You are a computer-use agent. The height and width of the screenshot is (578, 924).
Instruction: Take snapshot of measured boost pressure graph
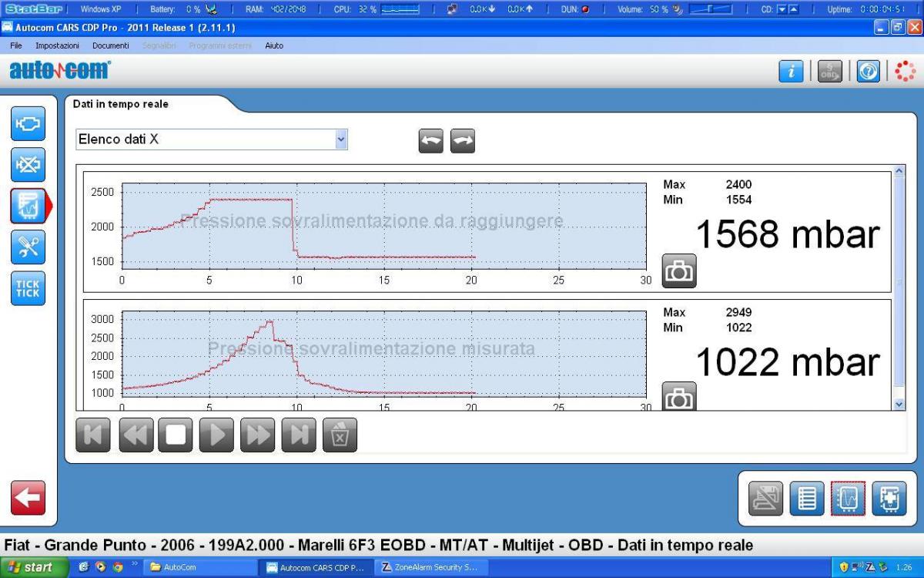pos(679,396)
